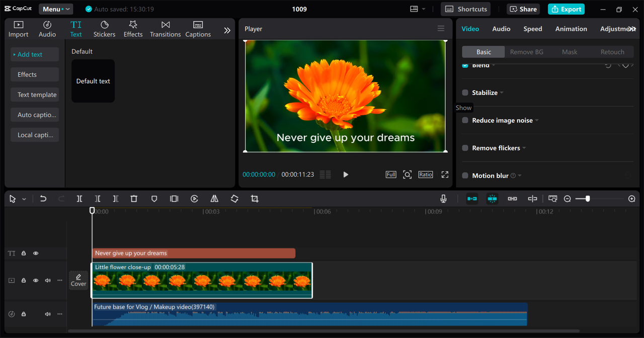This screenshot has height=338, width=644.
Task: Open the Effects panel in top bar
Action: click(133, 29)
